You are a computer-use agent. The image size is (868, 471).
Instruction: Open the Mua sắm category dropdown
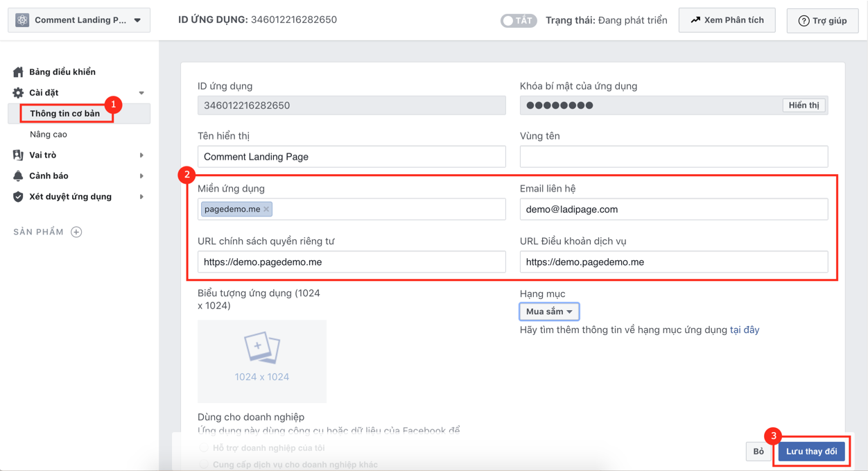coord(549,311)
